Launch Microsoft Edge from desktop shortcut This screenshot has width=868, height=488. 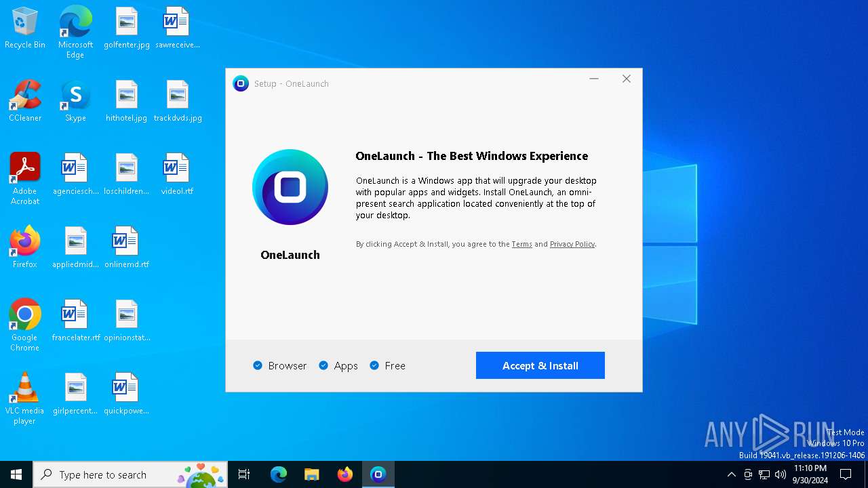pyautogui.click(x=75, y=32)
